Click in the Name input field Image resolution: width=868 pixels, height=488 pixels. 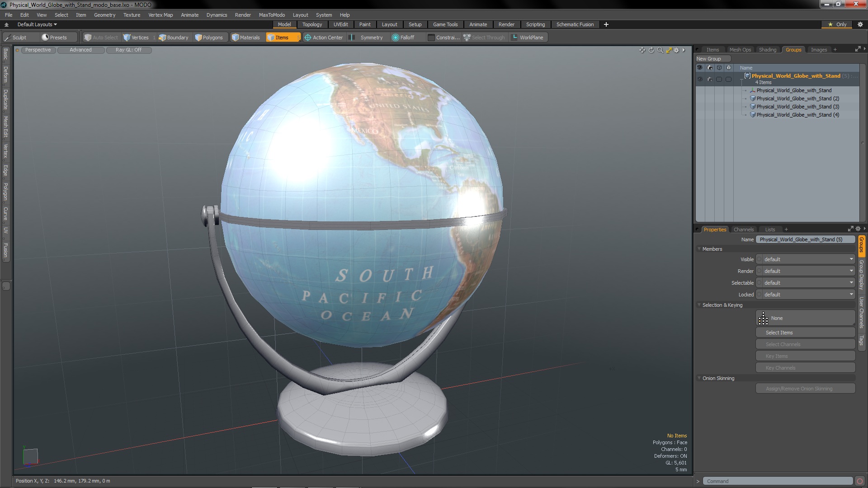pyautogui.click(x=806, y=239)
